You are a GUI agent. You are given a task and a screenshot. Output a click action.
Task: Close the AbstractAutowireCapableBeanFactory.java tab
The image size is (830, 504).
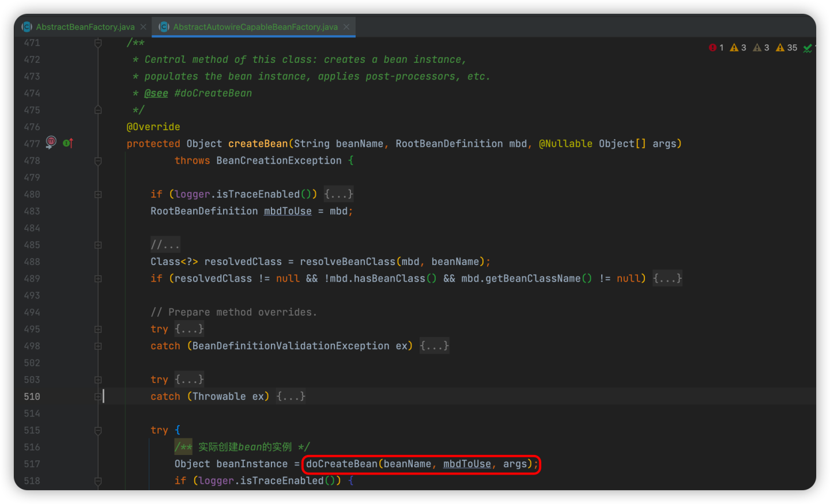pos(346,27)
